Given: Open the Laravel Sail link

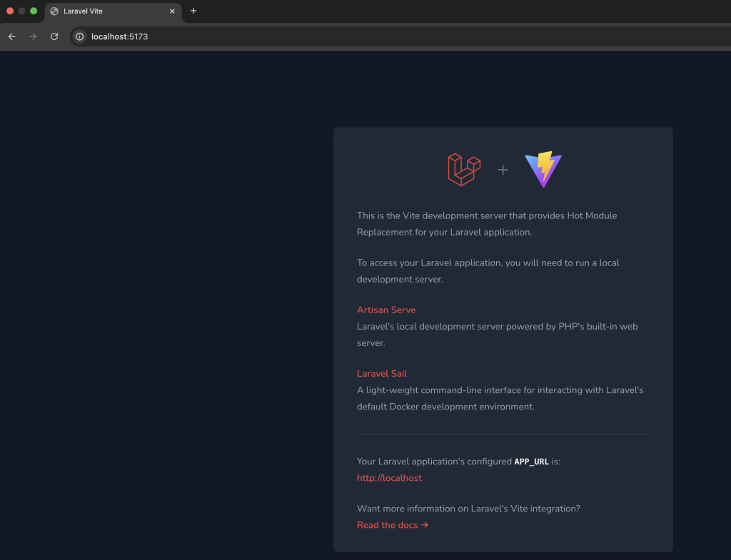Looking at the screenshot, I should 382,373.
